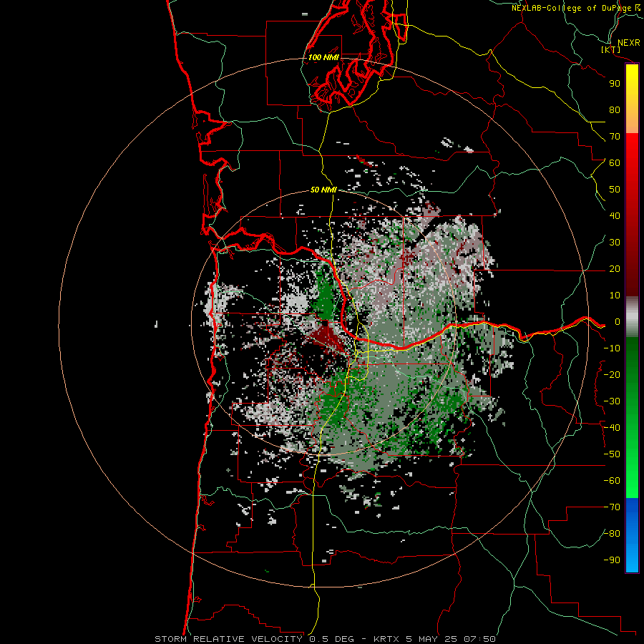Pick the "-10" velocity scale label
This screenshot has height=644, width=644.
coord(612,348)
